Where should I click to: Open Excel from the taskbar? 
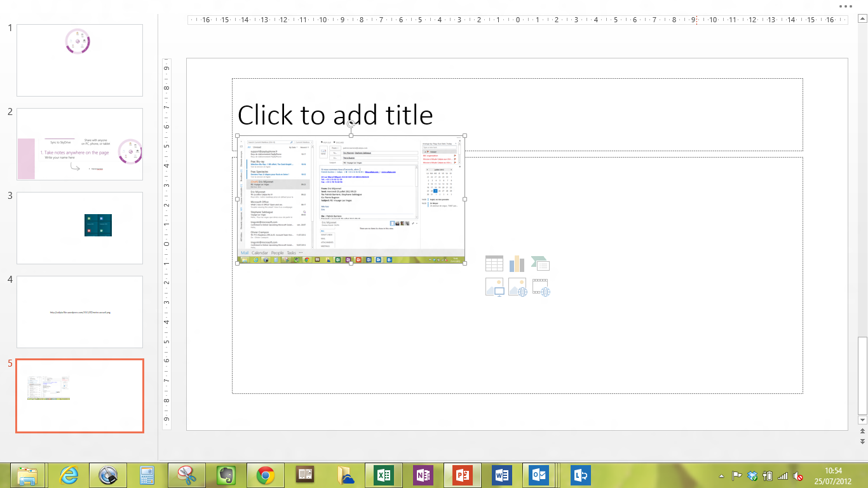[x=384, y=475]
